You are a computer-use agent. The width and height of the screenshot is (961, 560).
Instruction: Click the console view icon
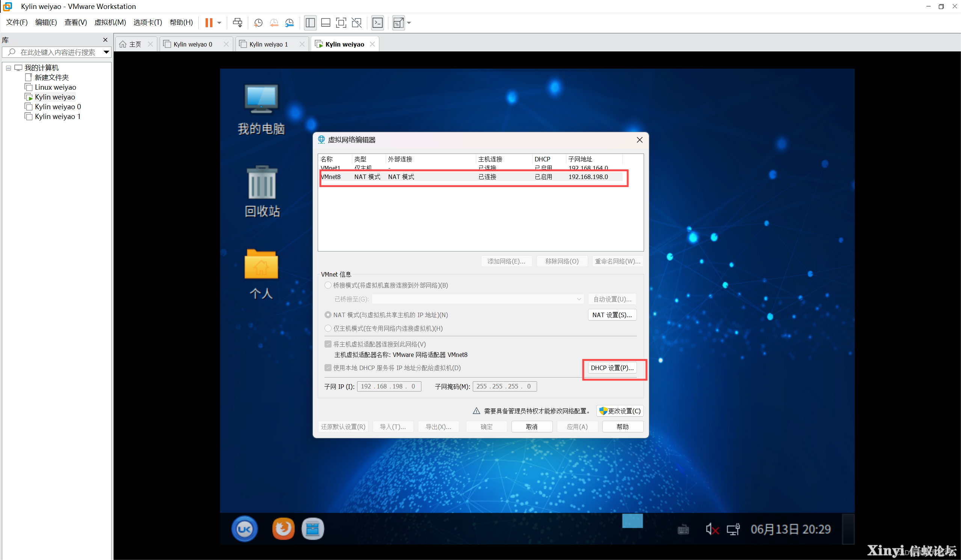[x=377, y=23]
